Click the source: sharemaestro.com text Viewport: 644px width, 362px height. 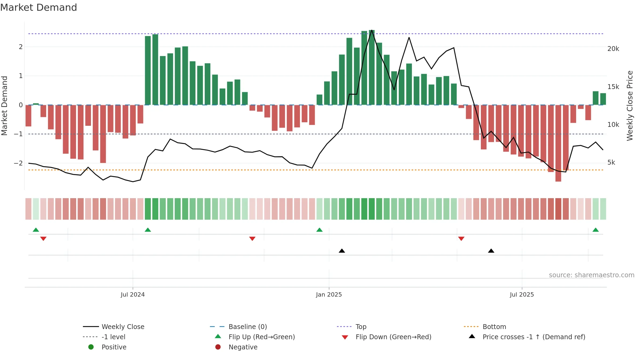[x=592, y=275]
